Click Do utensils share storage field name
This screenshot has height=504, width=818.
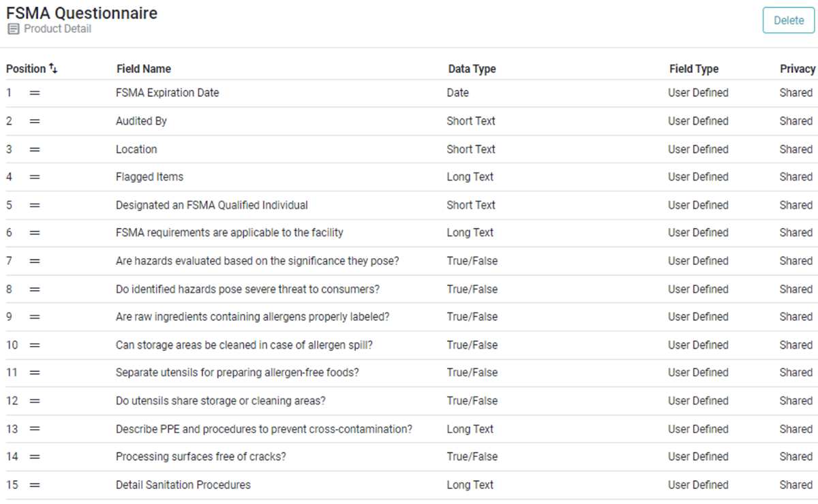point(220,401)
